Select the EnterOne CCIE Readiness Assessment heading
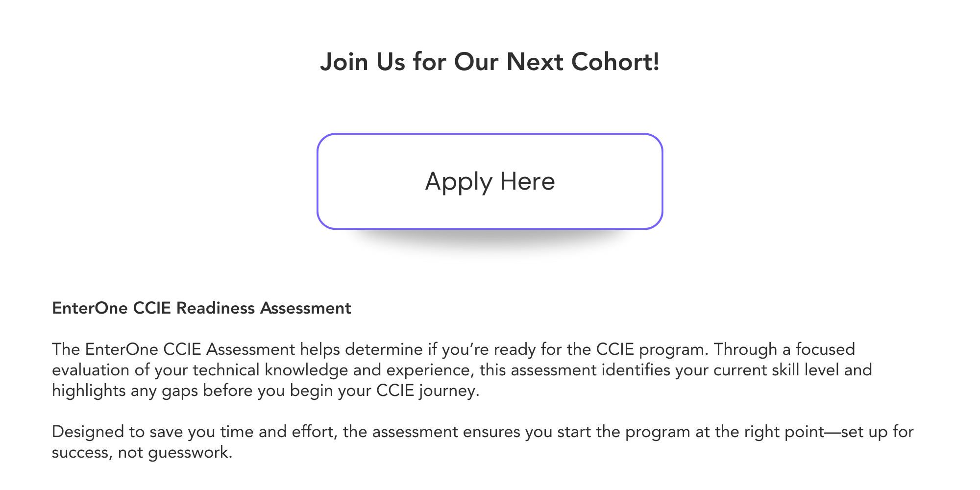 pyautogui.click(x=201, y=308)
